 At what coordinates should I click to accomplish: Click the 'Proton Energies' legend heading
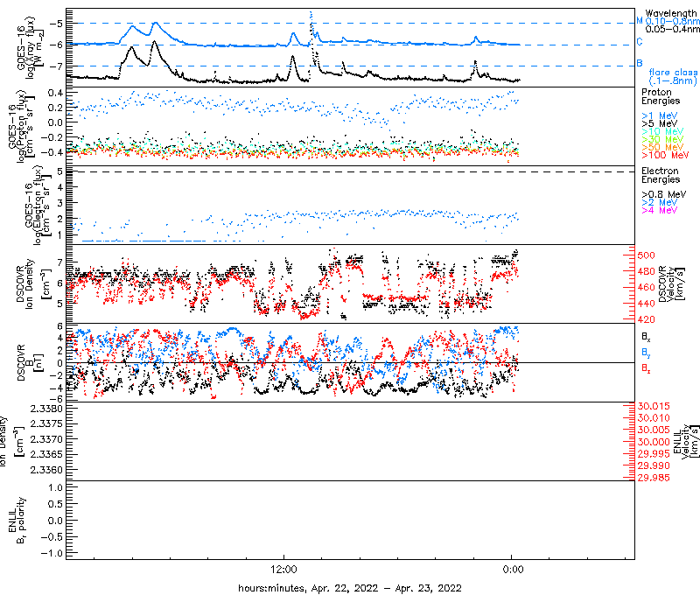[x=661, y=96]
